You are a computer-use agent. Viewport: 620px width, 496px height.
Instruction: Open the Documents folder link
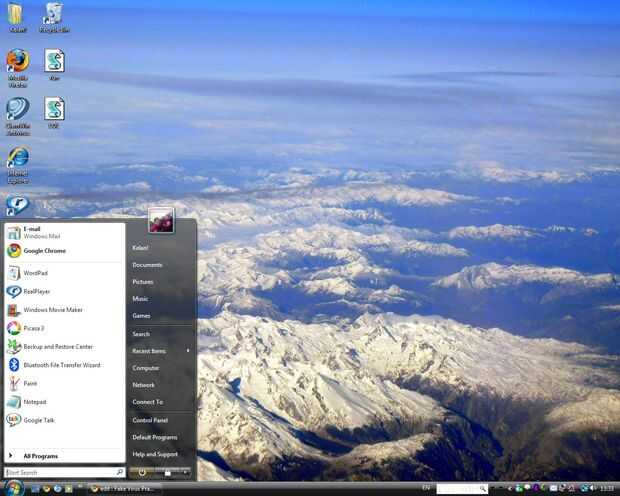[147, 265]
